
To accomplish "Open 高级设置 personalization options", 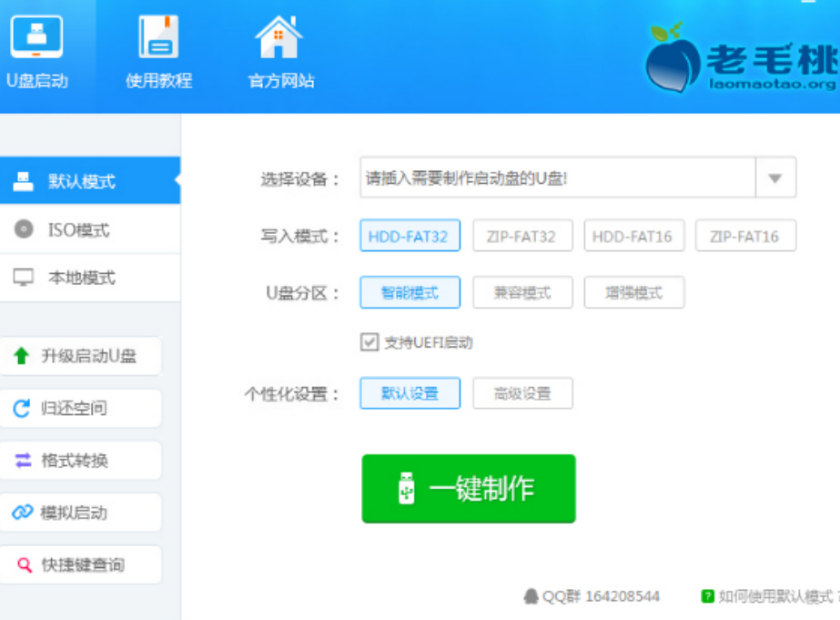I will pyautogui.click(x=522, y=394).
